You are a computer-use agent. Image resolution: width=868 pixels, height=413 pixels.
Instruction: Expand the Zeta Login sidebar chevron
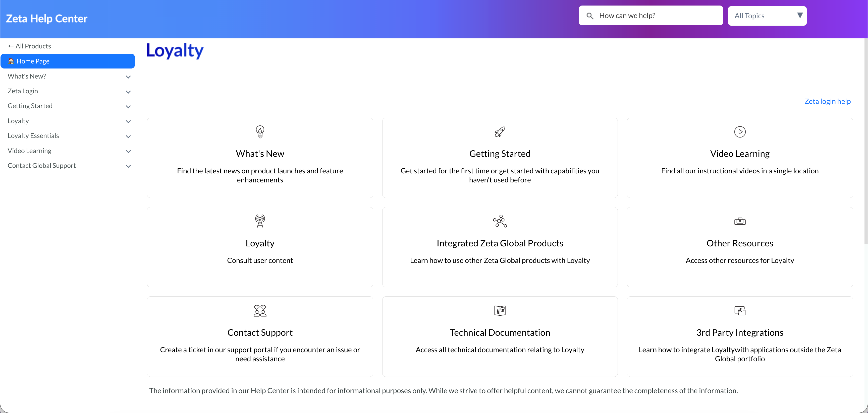click(x=128, y=92)
